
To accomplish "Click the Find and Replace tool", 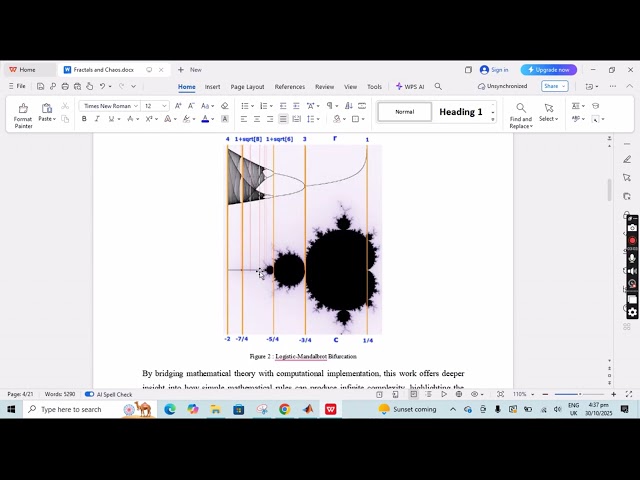I will click(x=521, y=116).
